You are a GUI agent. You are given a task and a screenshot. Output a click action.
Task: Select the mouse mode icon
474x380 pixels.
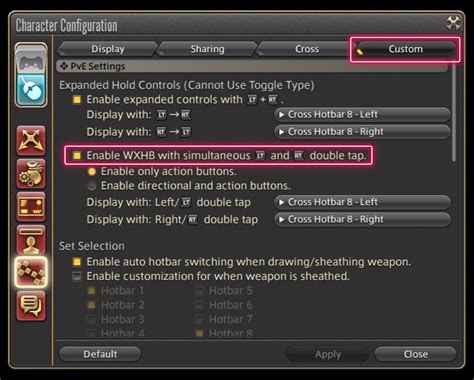pos(31,89)
